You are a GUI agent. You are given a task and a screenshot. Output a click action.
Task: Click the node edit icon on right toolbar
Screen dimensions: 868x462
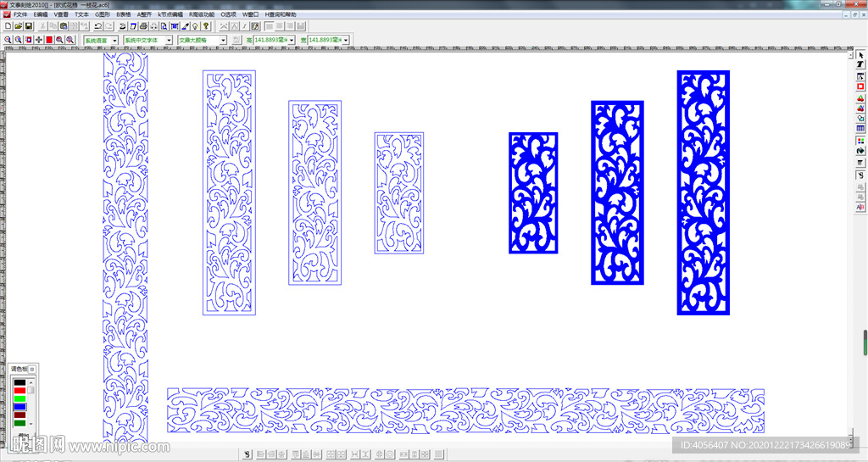coord(860,76)
